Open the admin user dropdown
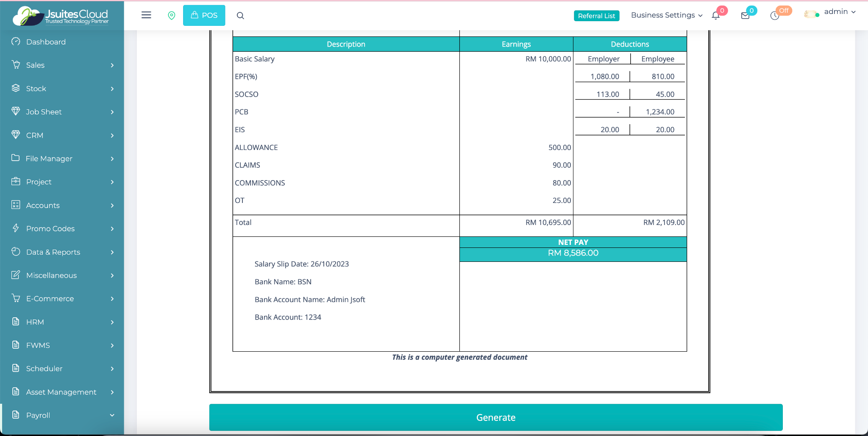 click(839, 12)
